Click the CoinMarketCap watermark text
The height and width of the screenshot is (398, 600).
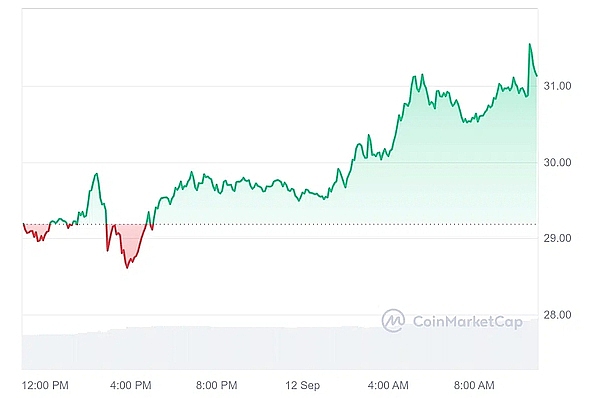pos(468,321)
